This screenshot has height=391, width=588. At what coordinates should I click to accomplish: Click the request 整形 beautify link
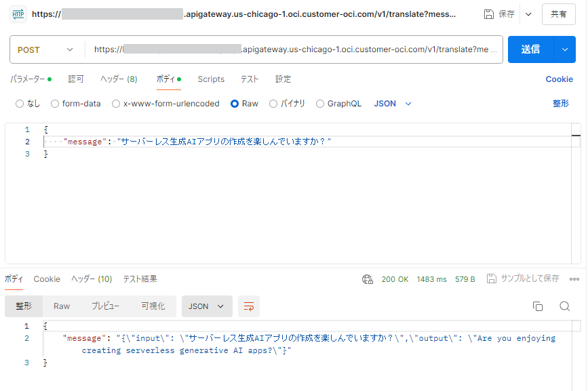click(561, 104)
